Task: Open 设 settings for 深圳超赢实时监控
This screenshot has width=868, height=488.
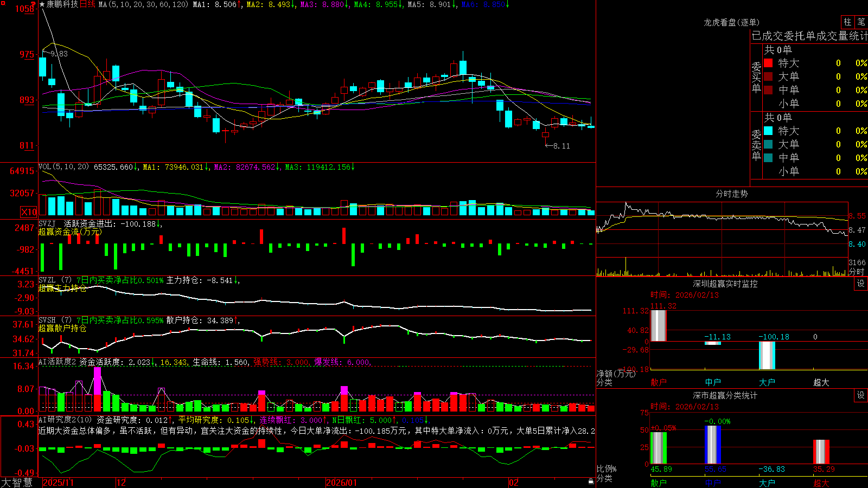Action: coord(861,284)
